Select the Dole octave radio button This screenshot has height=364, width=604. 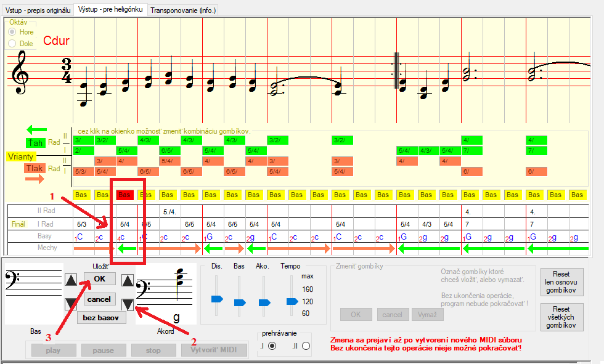[12, 44]
